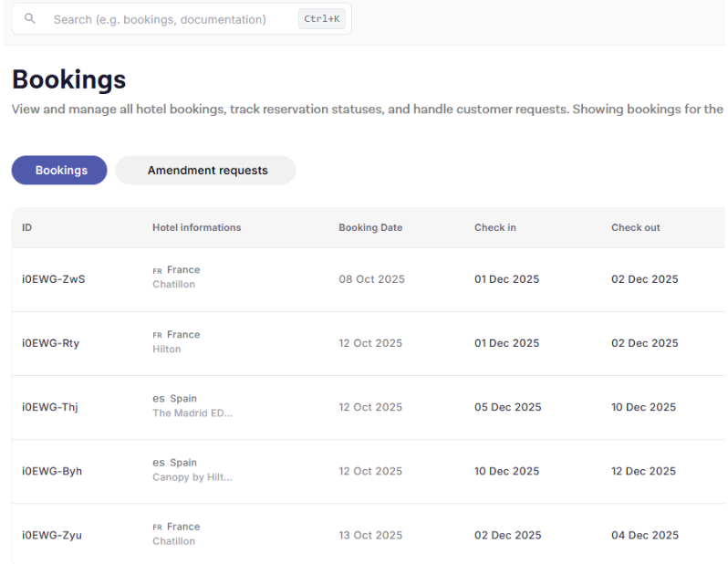This screenshot has width=728, height=564.
Task: Click the Hotel informations column header
Action: [196, 227]
